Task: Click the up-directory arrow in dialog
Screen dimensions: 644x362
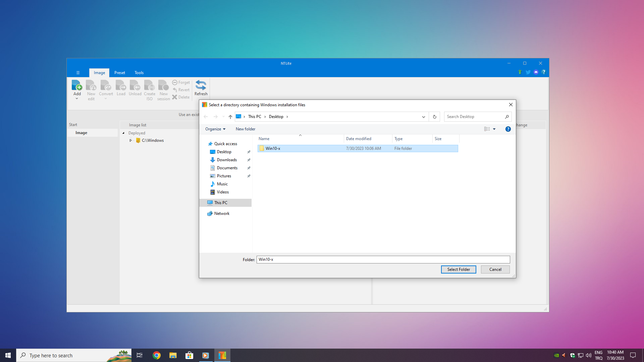Action: pyautogui.click(x=230, y=117)
